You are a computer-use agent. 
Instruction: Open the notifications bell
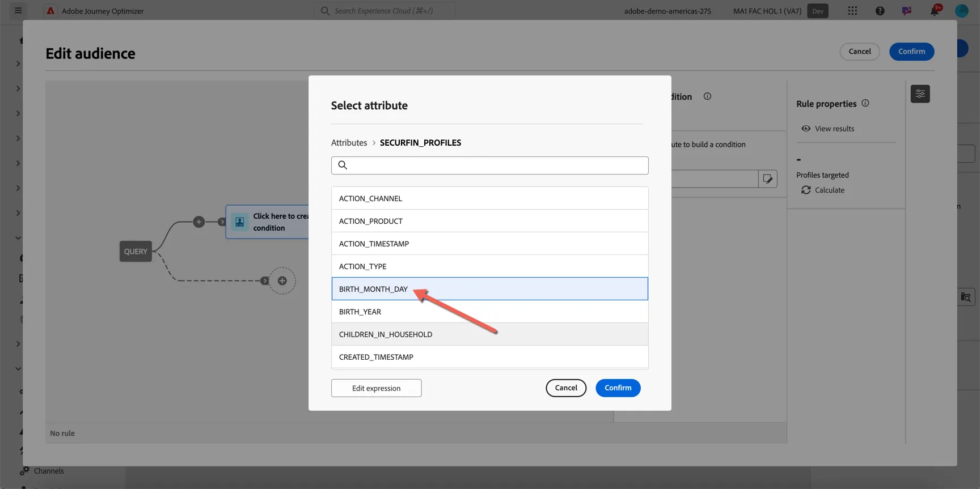tap(935, 11)
